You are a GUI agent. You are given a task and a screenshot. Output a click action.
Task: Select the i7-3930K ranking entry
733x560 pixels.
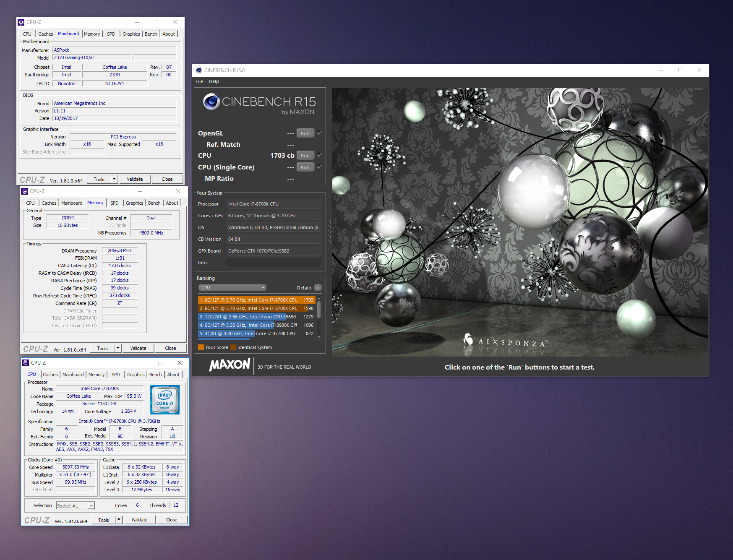point(256,325)
